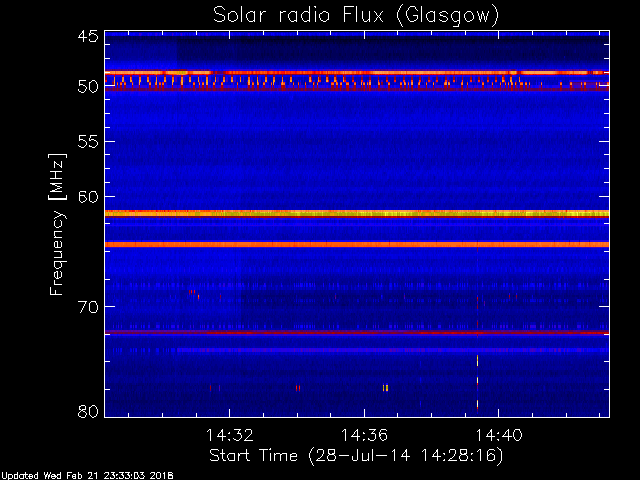Click the 'Solar radio Flux (Glasgow)' title
This screenshot has width=640, height=480.
(x=356, y=15)
